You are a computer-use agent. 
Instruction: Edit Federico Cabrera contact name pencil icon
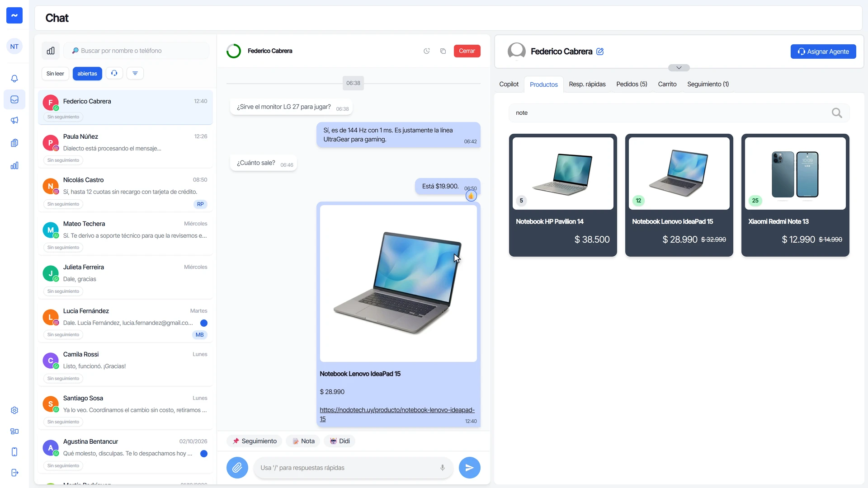(x=600, y=52)
